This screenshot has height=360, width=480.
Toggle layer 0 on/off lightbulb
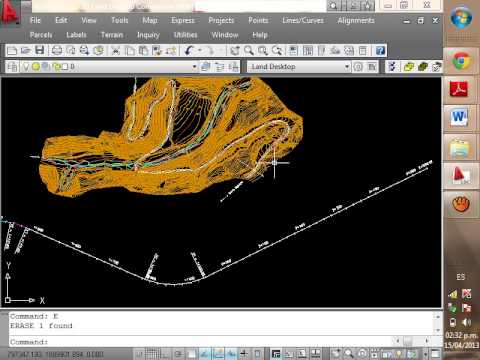26,67
